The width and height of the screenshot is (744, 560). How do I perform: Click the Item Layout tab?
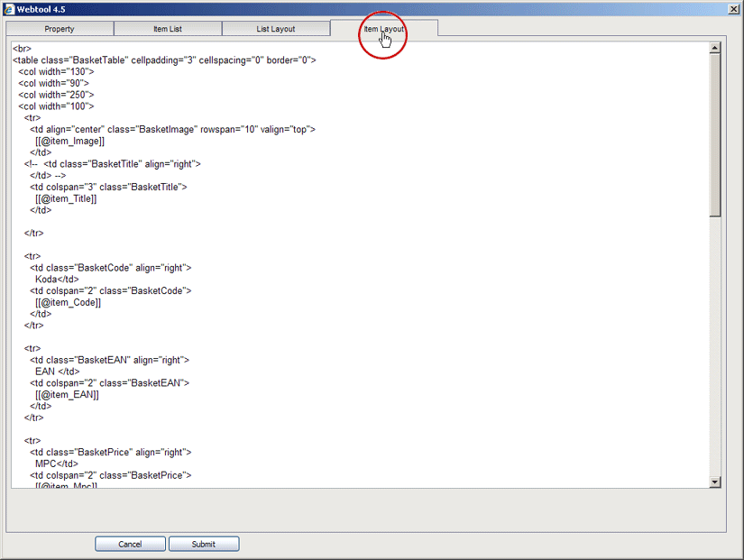coord(383,29)
